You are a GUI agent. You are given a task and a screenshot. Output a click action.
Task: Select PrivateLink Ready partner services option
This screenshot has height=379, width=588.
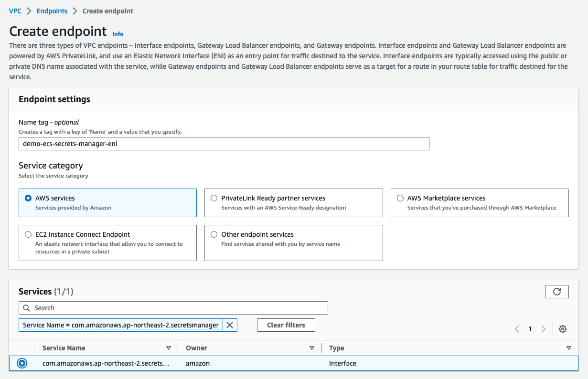(214, 198)
